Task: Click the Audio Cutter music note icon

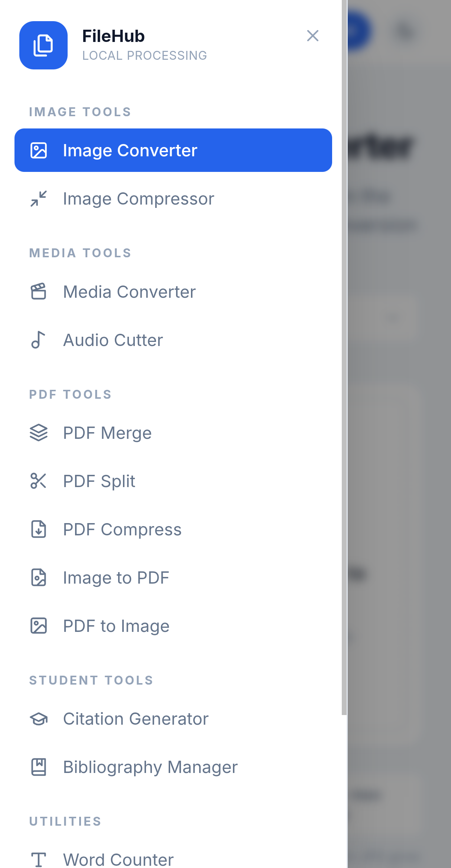Action: coord(39,340)
